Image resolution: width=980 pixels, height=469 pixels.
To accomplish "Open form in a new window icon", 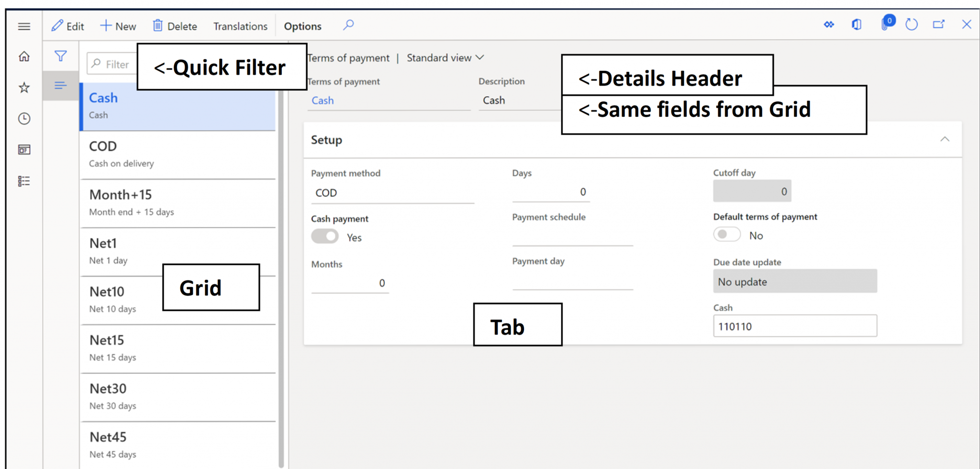I will [x=938, y=24].
